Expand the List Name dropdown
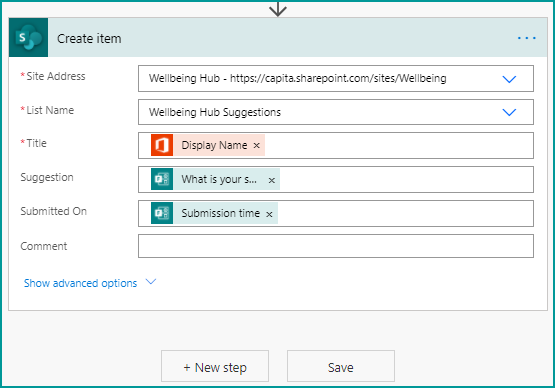The height and width of the screenshot is (388, 555). tap(509, 112)
